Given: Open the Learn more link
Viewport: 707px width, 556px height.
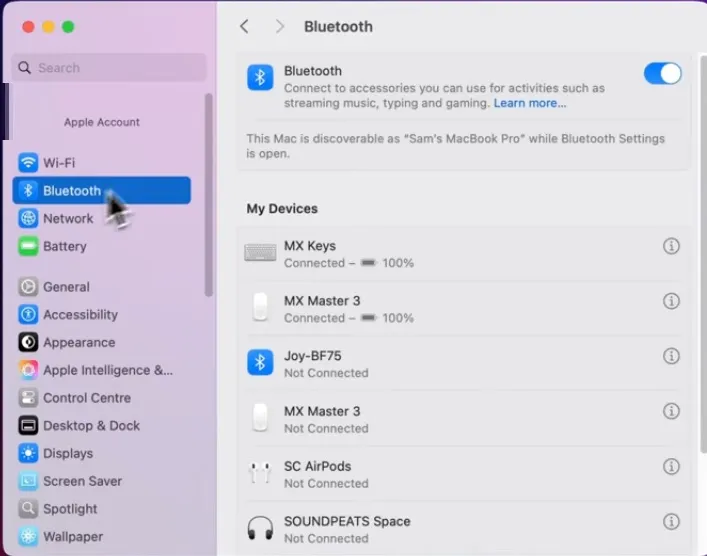Looking at the screenshot, I should pos(530,103).
